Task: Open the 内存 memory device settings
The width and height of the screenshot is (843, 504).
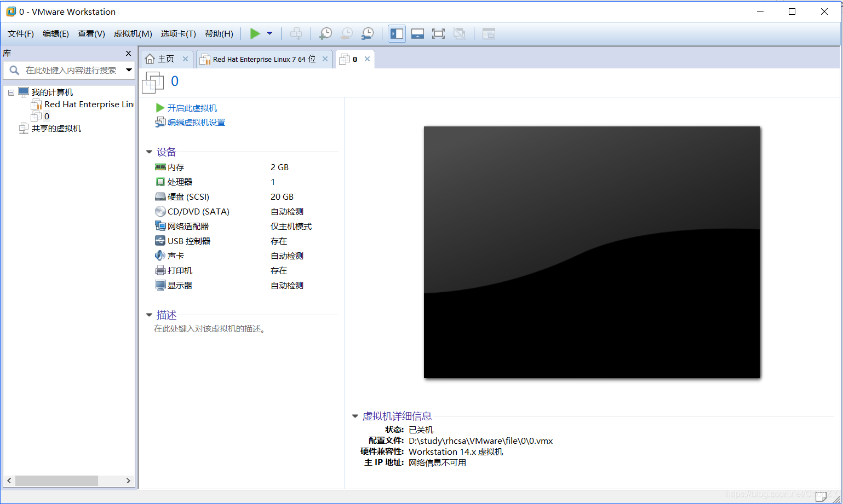Action: click(x=175, y=167)
